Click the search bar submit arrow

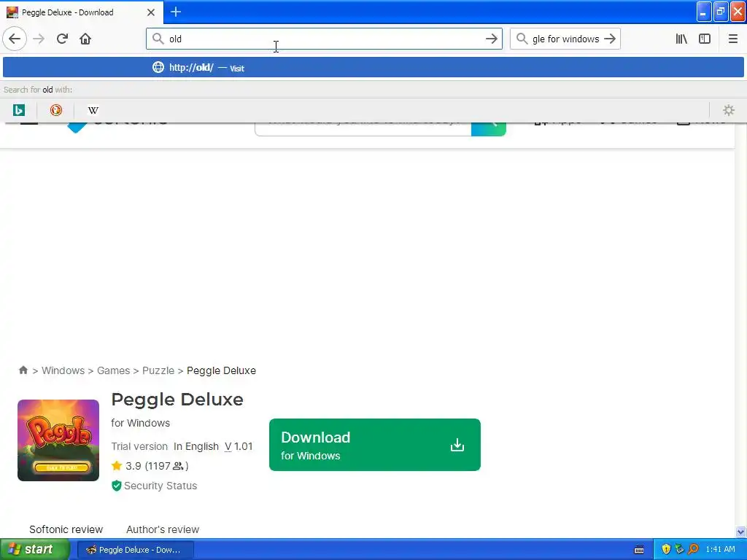(609, 39)
